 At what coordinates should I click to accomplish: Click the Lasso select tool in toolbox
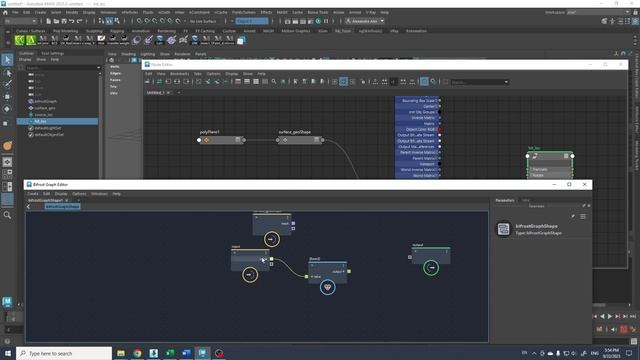click(7, 73)
